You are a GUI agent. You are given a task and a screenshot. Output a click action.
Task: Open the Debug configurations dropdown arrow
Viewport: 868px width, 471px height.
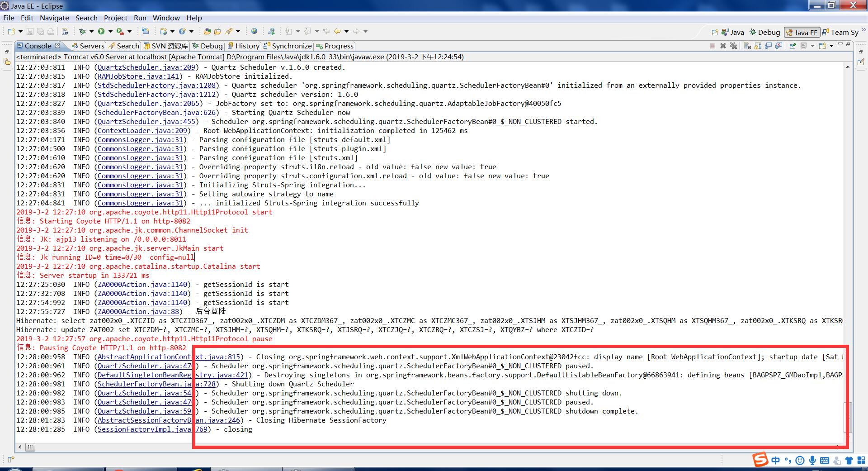[91, 31]
